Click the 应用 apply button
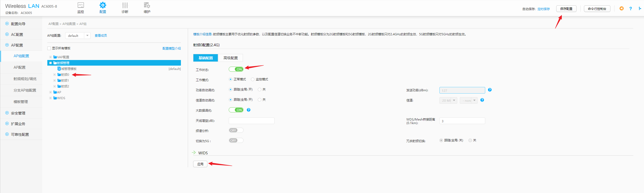 pyautogui.click(x=200, y=164)
